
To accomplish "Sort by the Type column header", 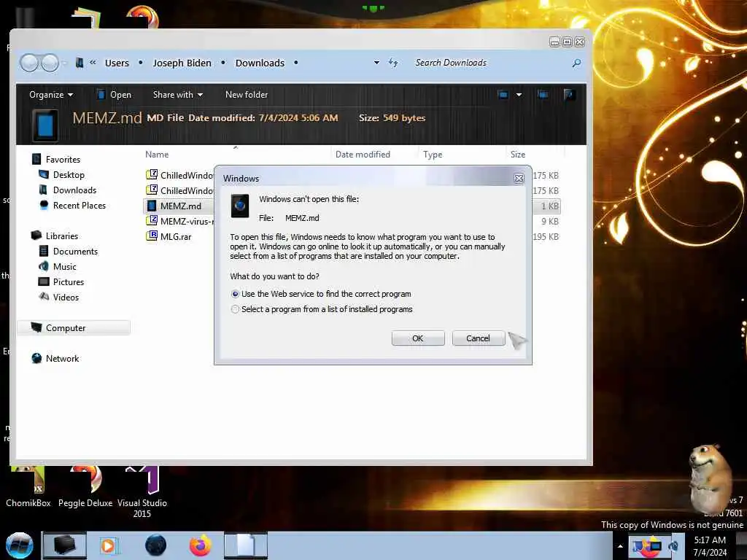I will click(433, 155).
